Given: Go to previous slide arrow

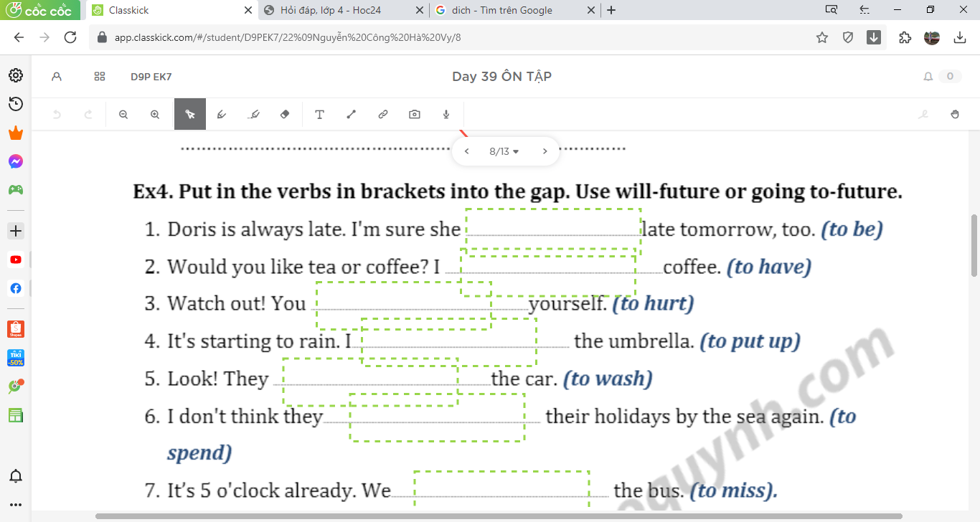Looking at the screenshot, I should click(x=467, y=151).
